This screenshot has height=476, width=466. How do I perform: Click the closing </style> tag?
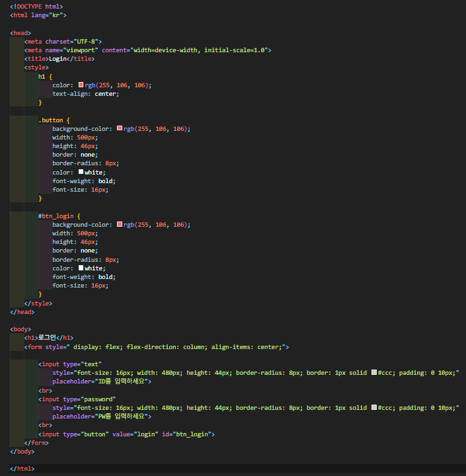point(38,303)
